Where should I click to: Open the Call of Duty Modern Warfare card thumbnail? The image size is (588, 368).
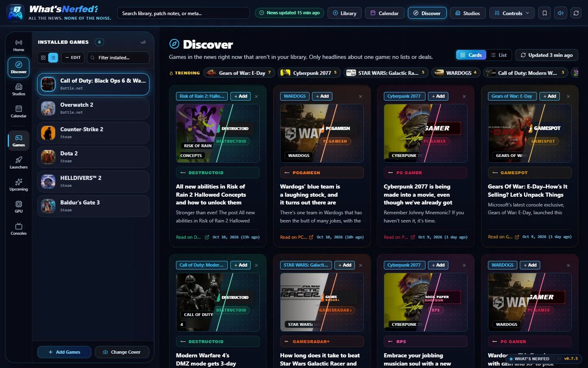click(x=218, y=302)
